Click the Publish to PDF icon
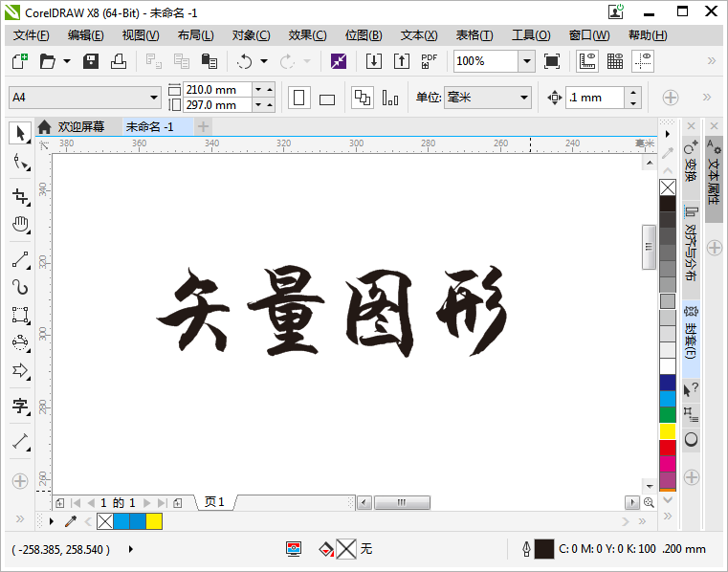 pos(429,61)
